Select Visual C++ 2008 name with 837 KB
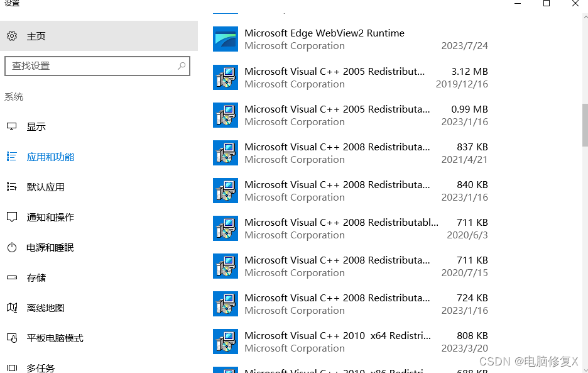The width and height of the screenshot is (588, 373). coord(337,147)
